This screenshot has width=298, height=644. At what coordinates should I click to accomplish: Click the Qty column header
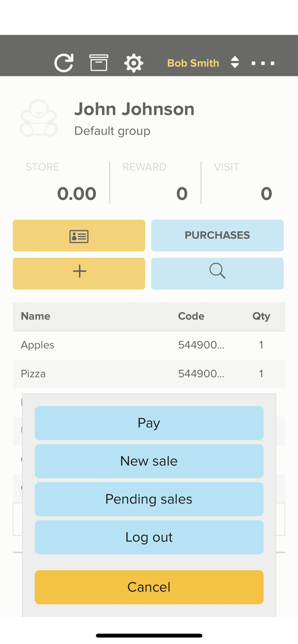261,316
